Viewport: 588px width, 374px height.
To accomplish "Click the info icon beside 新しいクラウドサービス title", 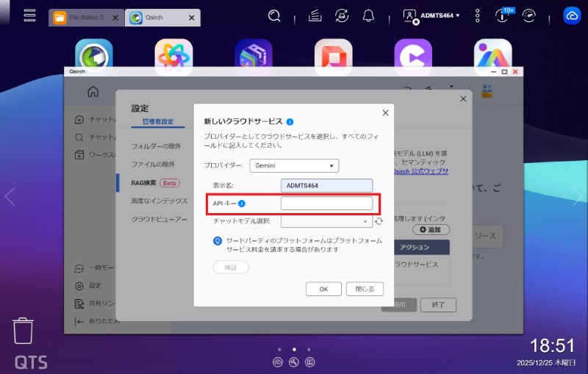I will click(290, 122).
